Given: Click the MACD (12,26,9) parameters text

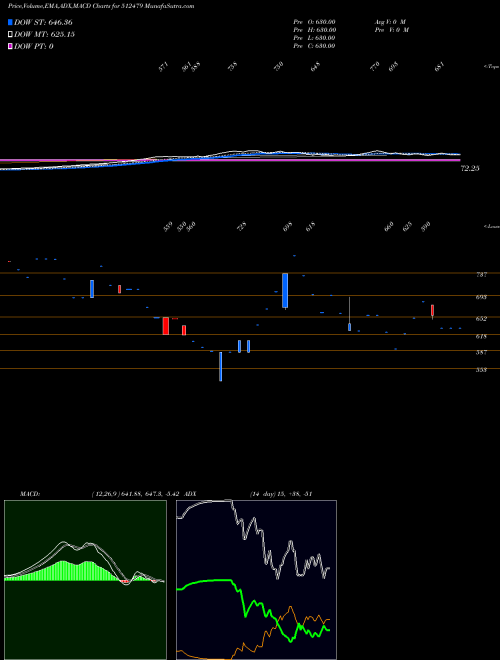Looking at the screenshot, I should coord(136,493).
